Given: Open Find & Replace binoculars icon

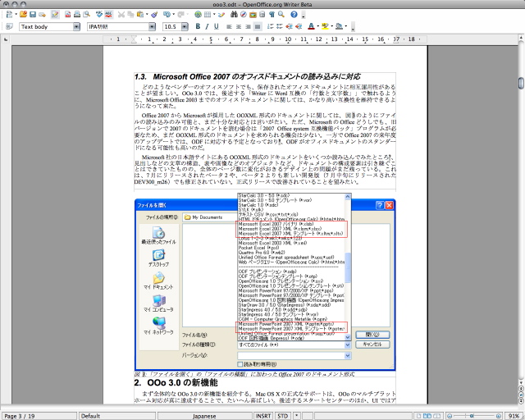Looking at the screenshot, I should tap(234, 15).
